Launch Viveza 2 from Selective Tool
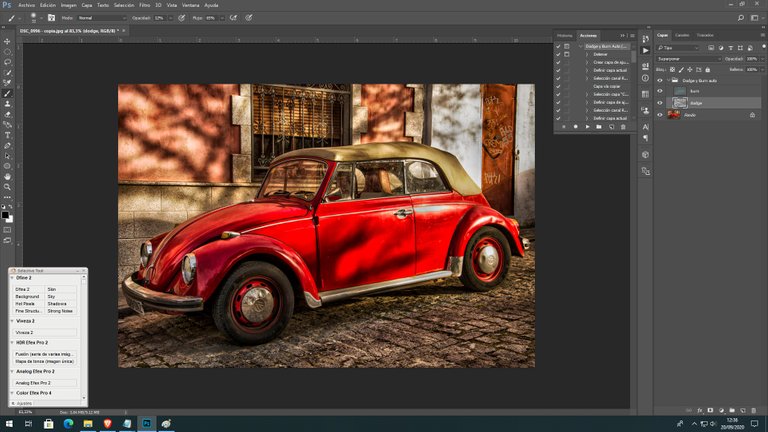 tap(45, 332)
